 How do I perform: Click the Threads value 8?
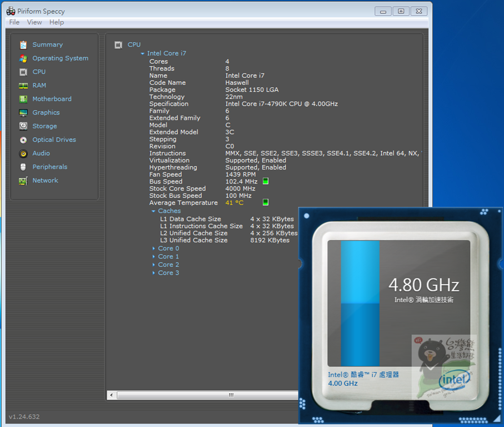tap(227, 68)
